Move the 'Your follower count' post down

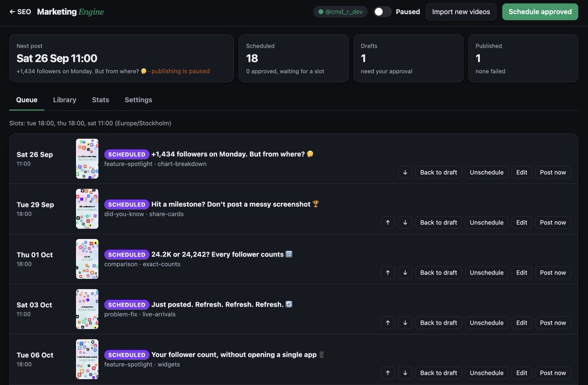(405, 373)
